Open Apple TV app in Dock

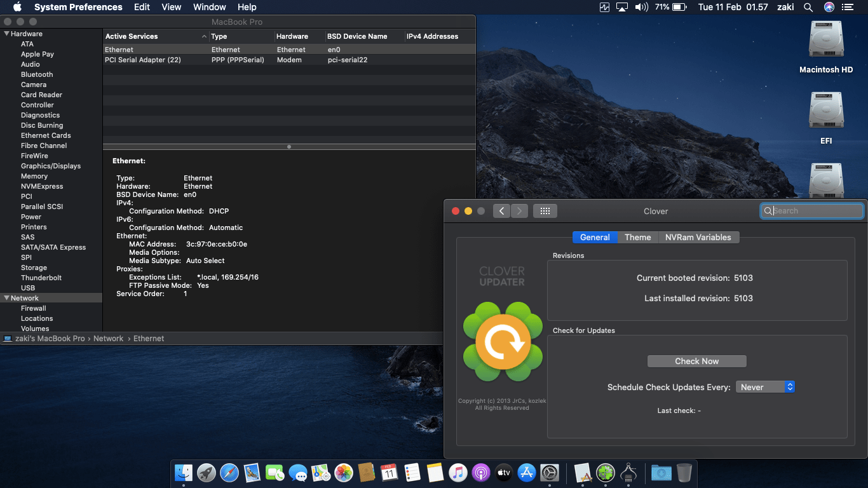[504, 472]
